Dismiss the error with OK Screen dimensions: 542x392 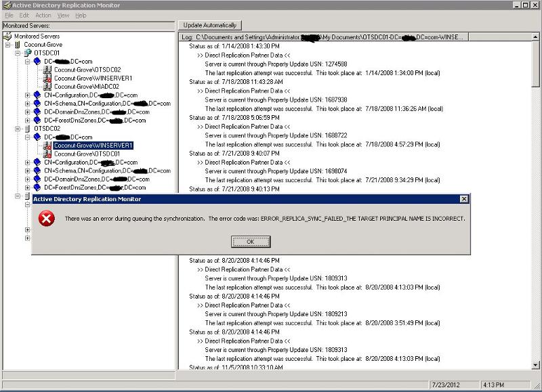[x=251, y=242]
